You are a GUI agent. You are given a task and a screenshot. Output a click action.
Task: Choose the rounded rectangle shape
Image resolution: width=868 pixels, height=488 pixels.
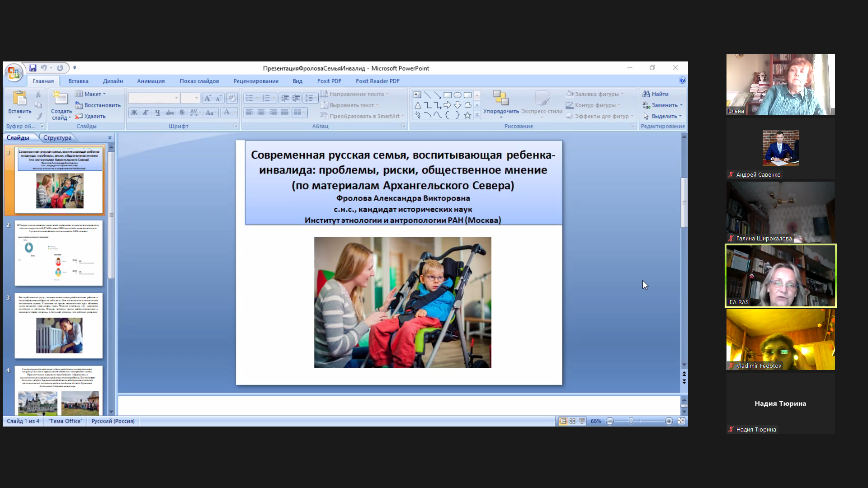468,95
